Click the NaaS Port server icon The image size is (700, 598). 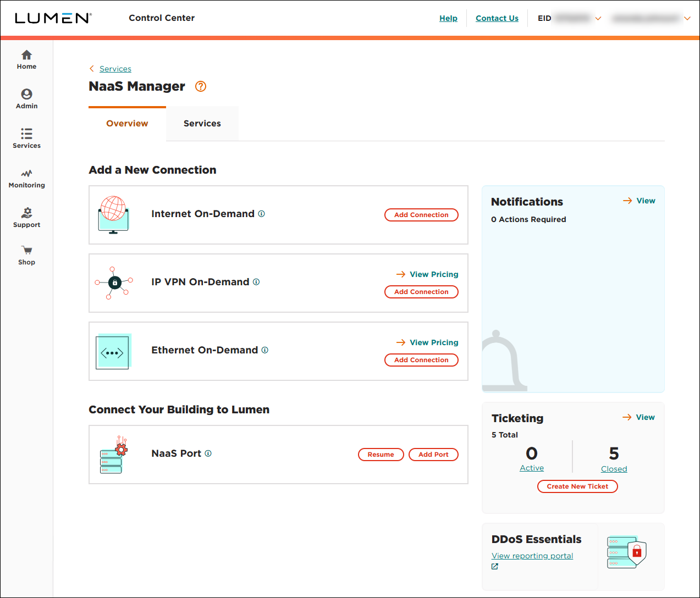pos(113,455)
